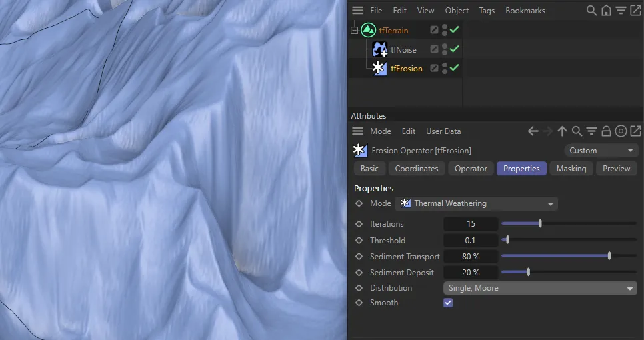Image resolution: width=644 pixels, height=340 pixels.
Task: Click Attributes up arrow icon
Action: tap(562, 131)
